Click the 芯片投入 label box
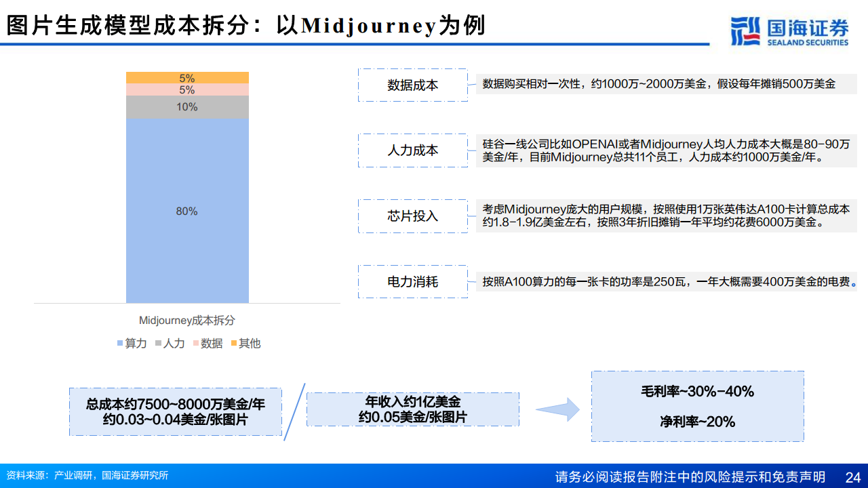868x488 pixels. [413, 216]
